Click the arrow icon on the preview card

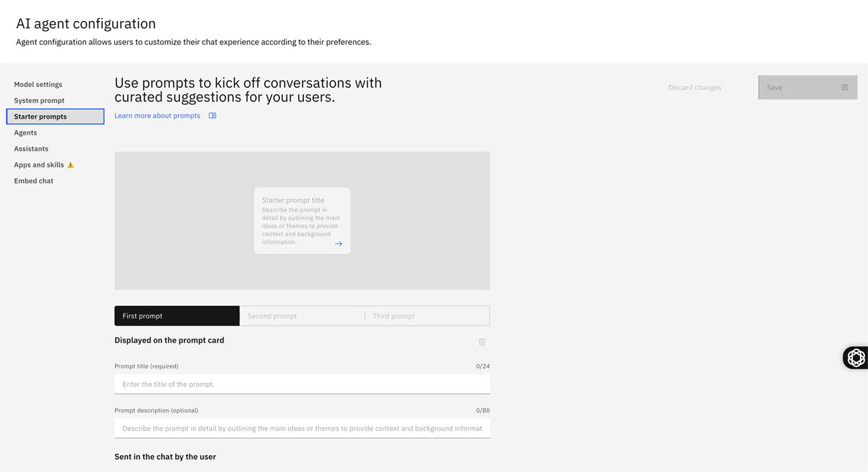point(338,244)
